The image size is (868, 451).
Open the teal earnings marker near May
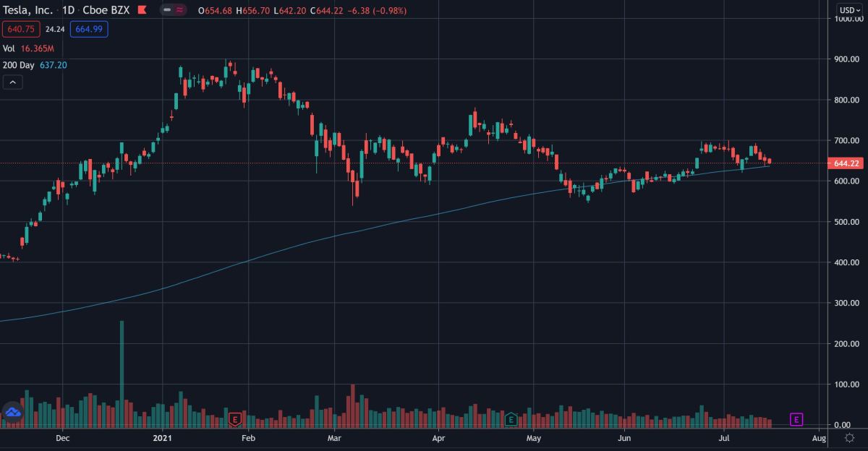click(x=511, y=418)
